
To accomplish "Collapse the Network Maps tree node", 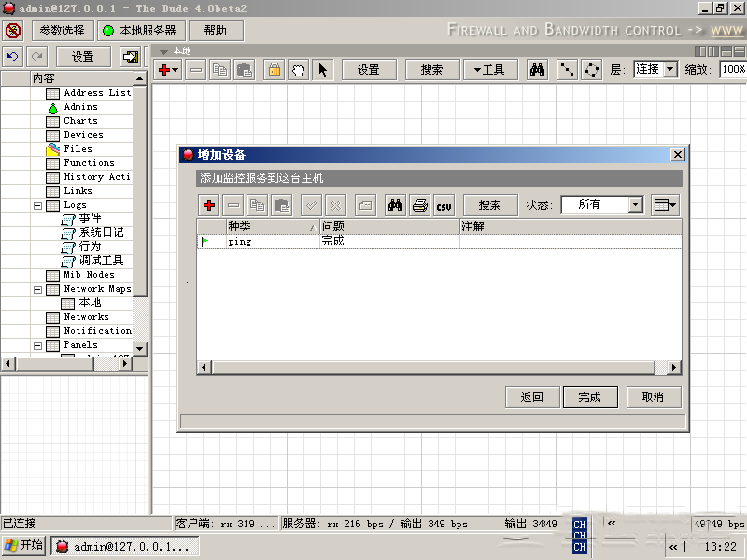I will [38, 289].
